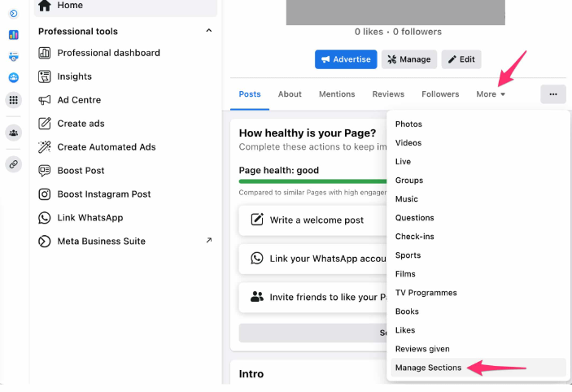Click the Edit page button
The width and height of the screenshot is (572, 392).
coord(461,59)
